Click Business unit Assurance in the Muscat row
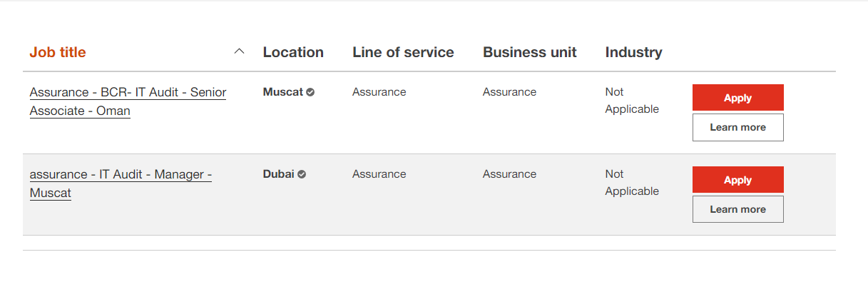Image resolution: width=868 pixels, height=297 pixels. [510, 92]
